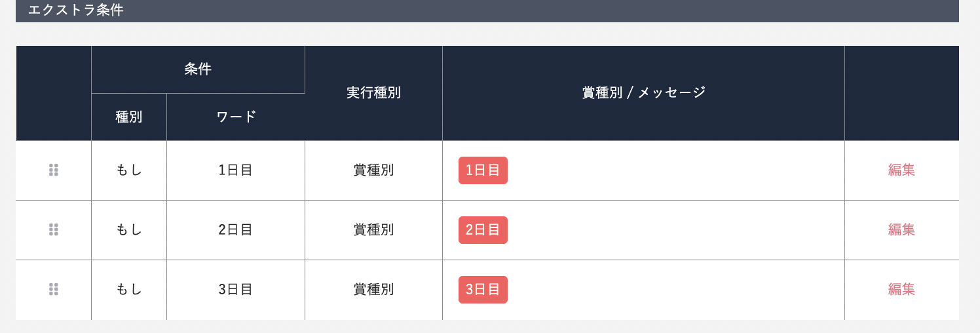Click the ワード column header

(236, 117)
